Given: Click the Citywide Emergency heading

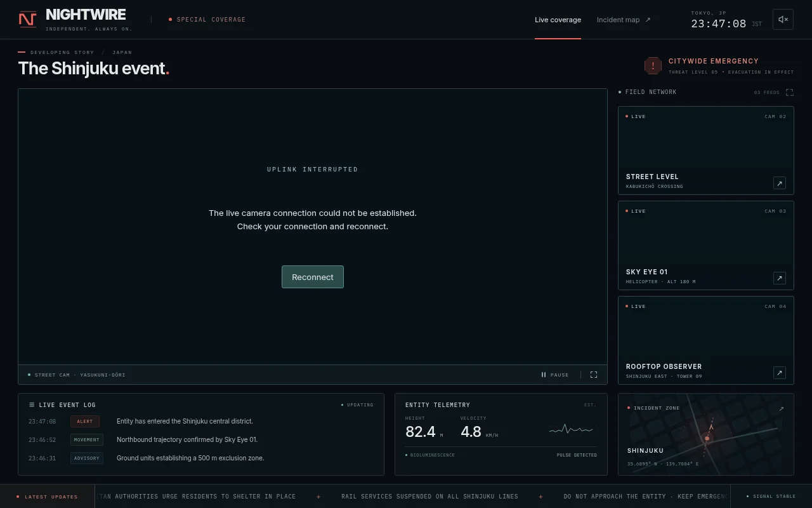Looking at the screenshot, I should pos(714,61).
